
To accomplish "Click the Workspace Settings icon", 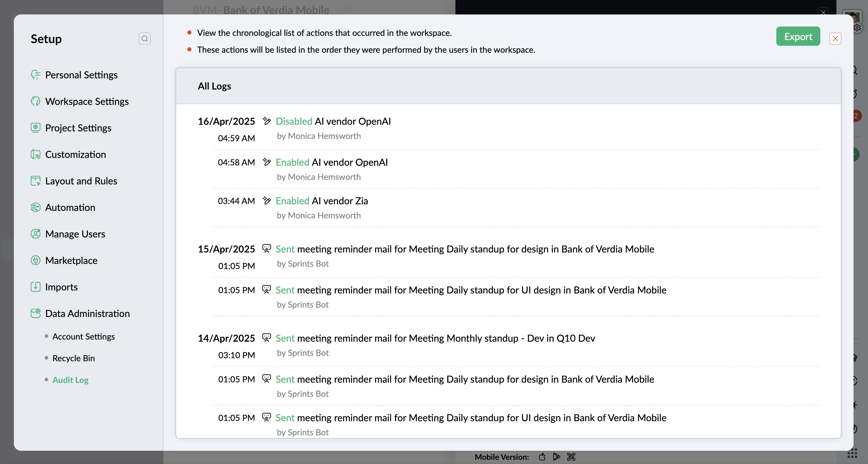I will coord(35,101).
